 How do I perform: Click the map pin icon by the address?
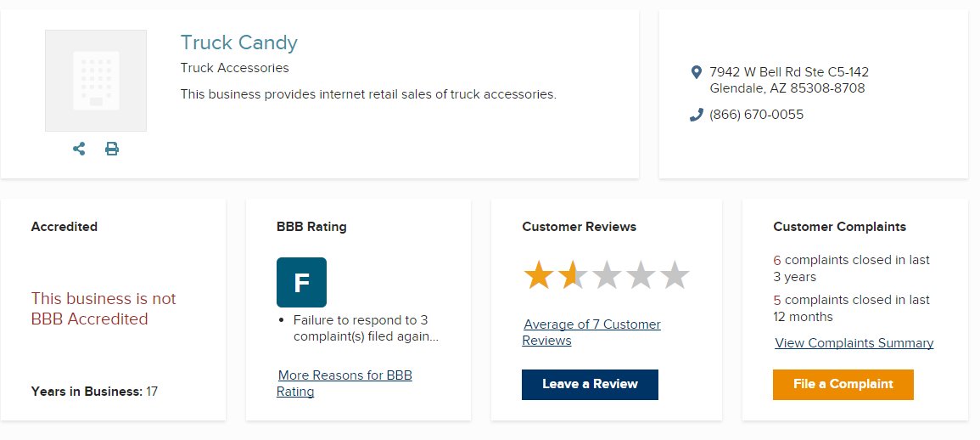point(697,72)
